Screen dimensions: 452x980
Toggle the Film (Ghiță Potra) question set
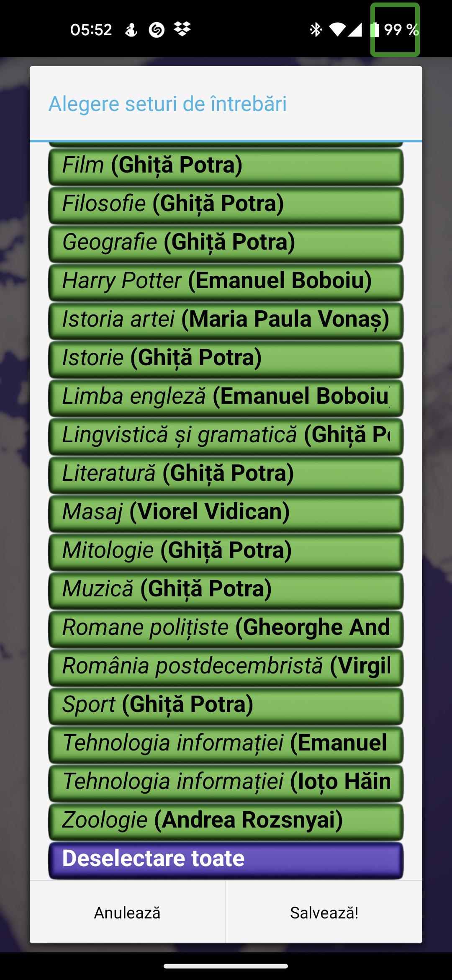point(226,165)
